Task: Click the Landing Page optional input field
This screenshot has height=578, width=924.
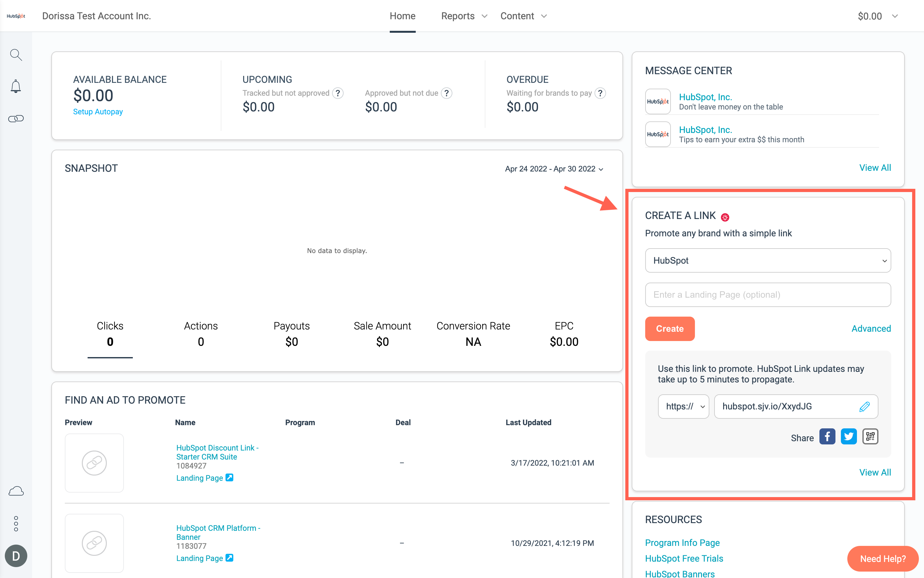Action: 768,295
